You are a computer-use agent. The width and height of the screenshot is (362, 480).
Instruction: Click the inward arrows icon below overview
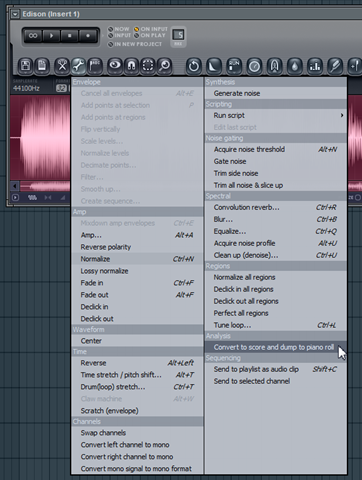(x=48, y=197)
